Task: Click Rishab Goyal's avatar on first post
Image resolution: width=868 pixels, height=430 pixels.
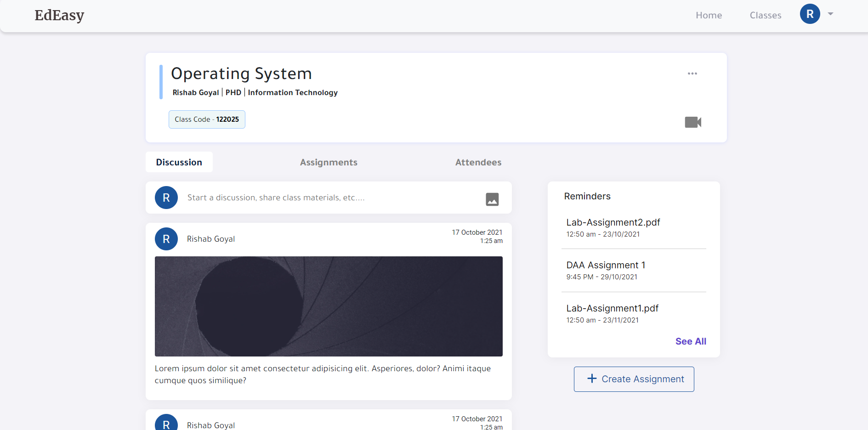Action: click(x=166, y=239)
